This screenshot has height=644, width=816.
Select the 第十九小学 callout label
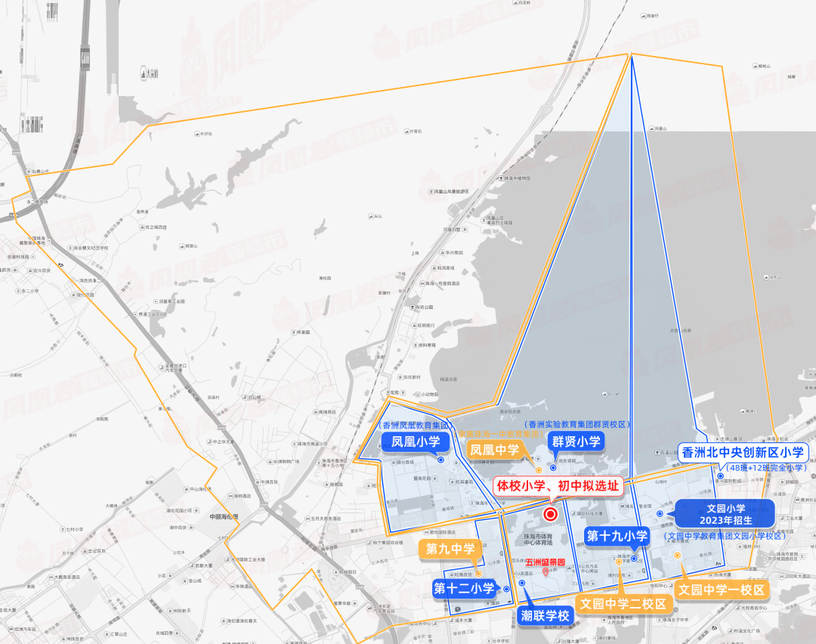pyautogui.click(x=617, y=536)
